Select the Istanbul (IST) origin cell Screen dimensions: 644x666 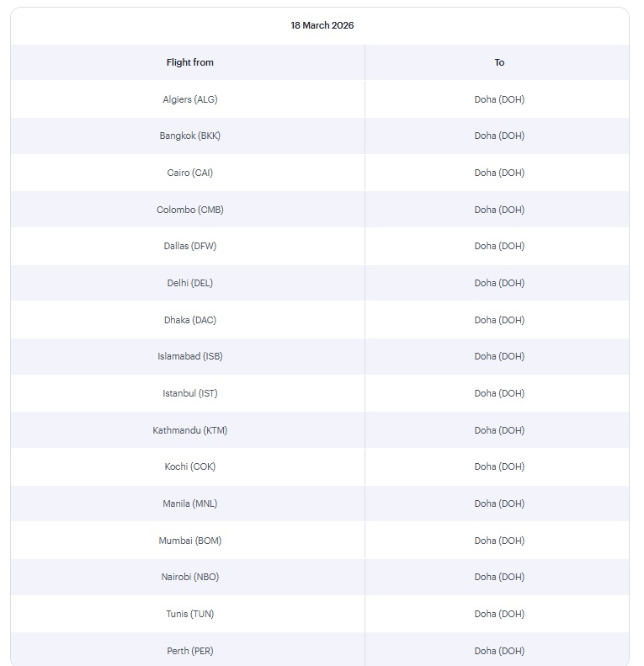[x=189, y=393]
